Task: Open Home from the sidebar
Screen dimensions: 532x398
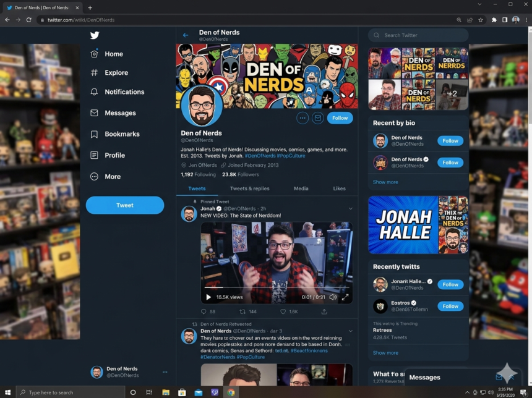Action: click(106, 54)
